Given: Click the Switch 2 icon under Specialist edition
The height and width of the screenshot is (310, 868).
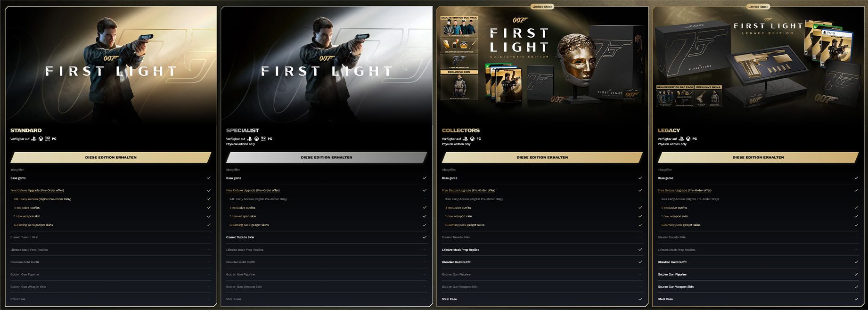Looking at the screenshot, I should 263,139.
